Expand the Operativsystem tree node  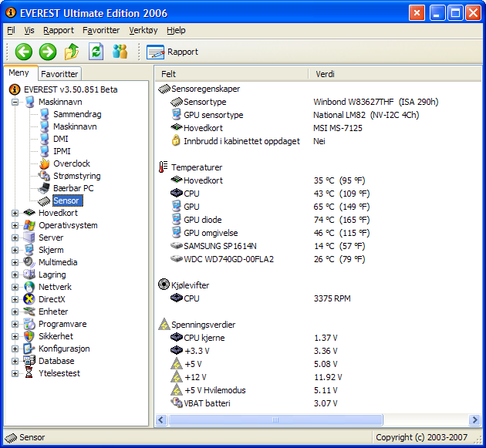tap(15, 226)
